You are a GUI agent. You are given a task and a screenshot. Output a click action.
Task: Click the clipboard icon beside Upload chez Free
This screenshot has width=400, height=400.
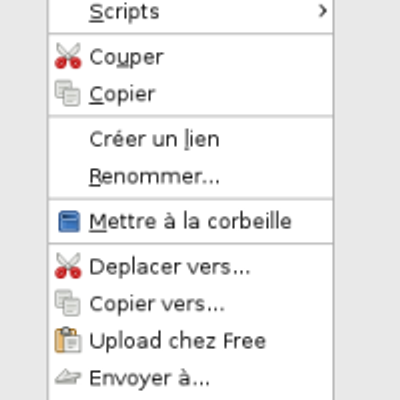click(x=68, y=340)
